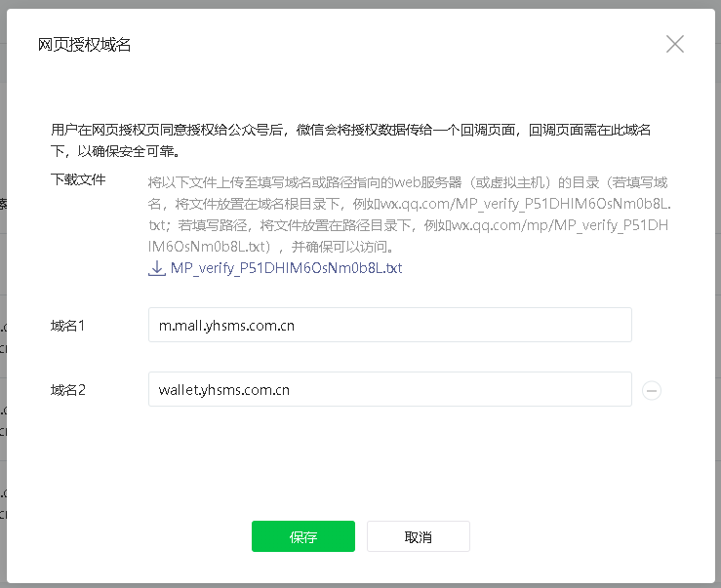The image size is (721, 588).
Task: Click the 域名1 label
Action: click(x=68, y=326)
